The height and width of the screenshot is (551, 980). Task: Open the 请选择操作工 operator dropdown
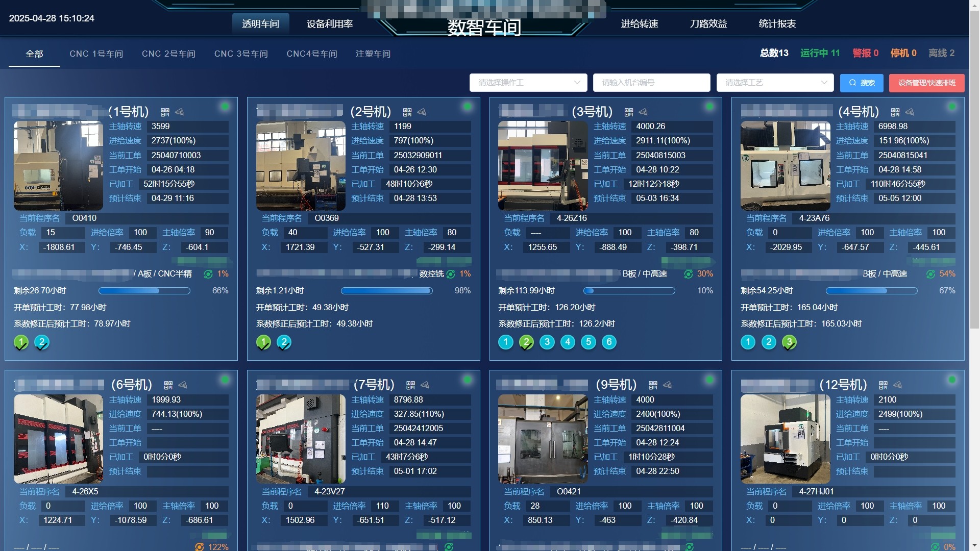click(528, 83)
